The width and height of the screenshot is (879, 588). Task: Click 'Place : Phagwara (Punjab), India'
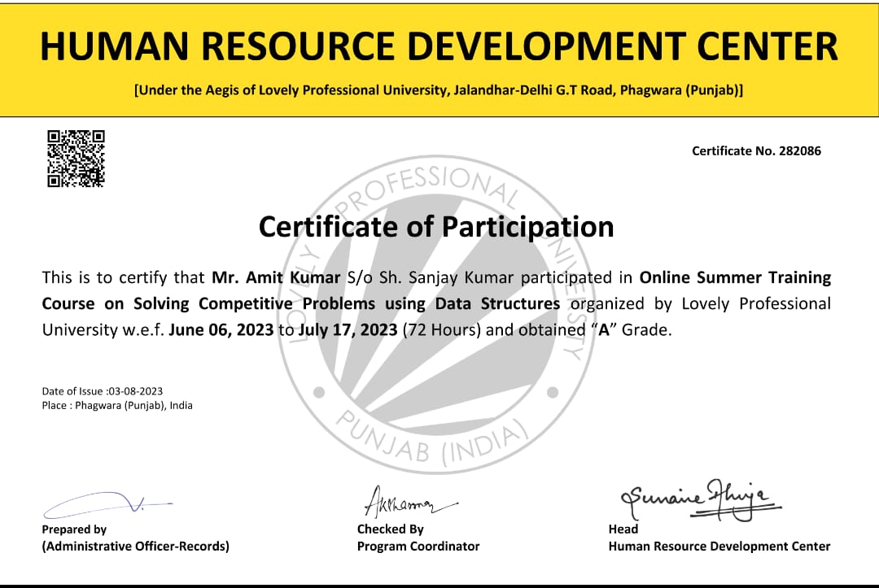pos(117,406)
